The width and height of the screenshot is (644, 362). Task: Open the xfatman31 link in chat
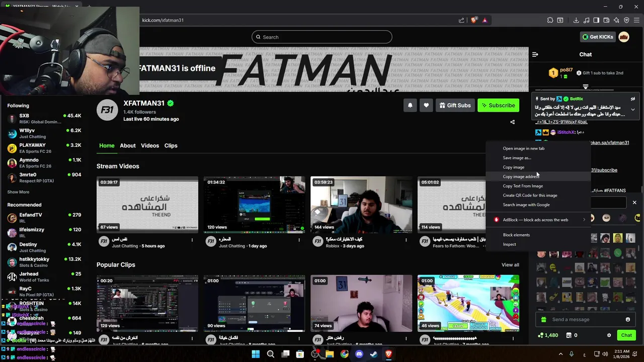pos(609,143)
